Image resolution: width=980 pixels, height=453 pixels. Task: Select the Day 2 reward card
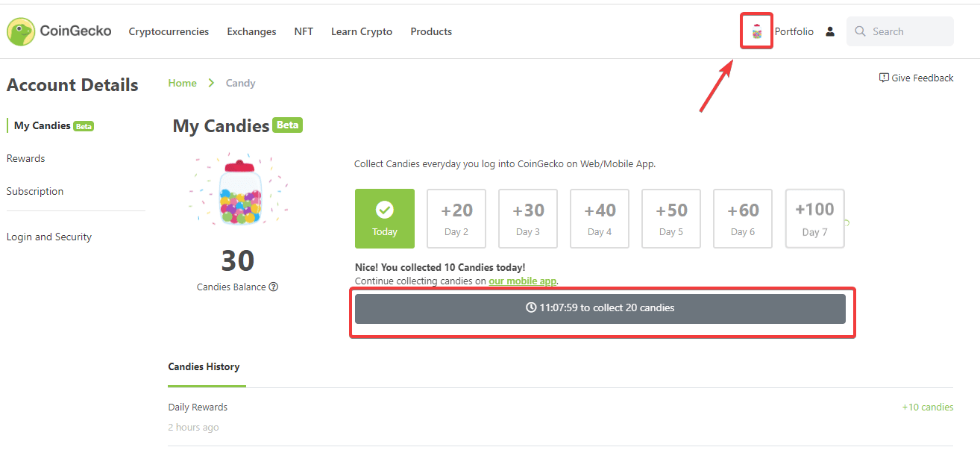(456, 218)
